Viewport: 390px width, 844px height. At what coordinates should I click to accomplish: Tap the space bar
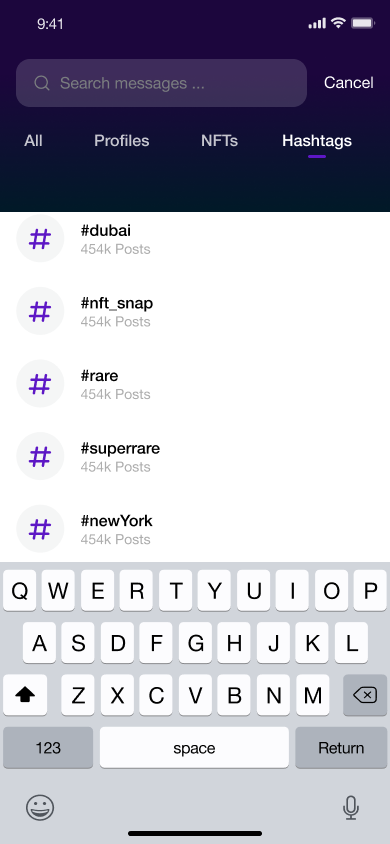point(194,748)
